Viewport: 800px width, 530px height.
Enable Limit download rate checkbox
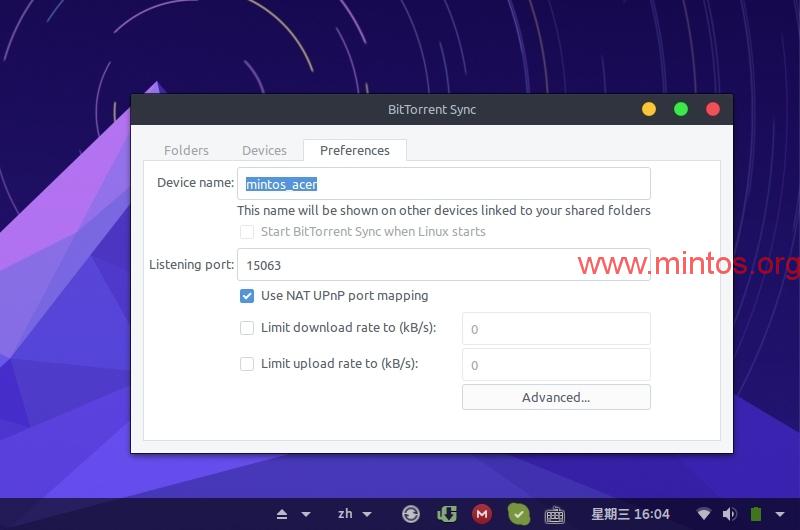pos(247,327)
